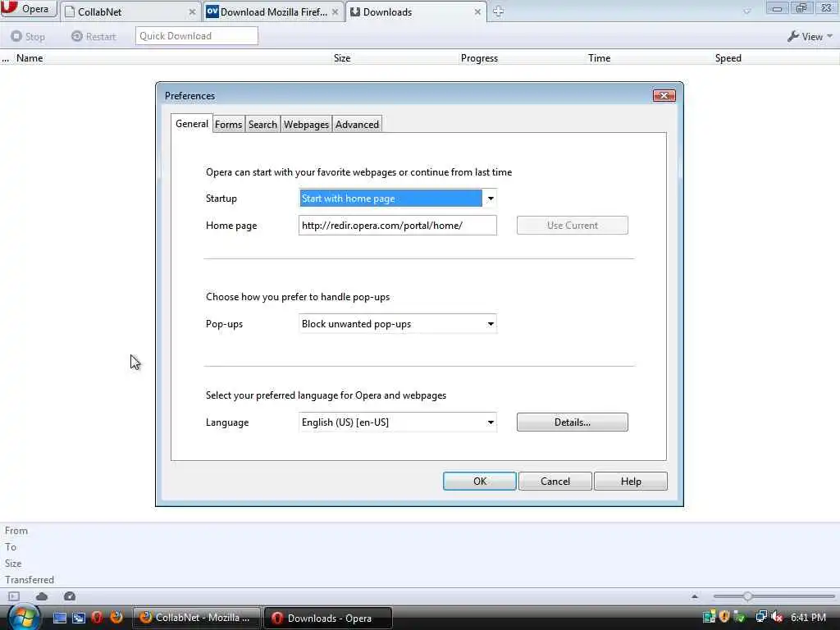This screenshot has height=630, width=840.
Task: Close the CollabNet tab
Action: tap(192, 11)
